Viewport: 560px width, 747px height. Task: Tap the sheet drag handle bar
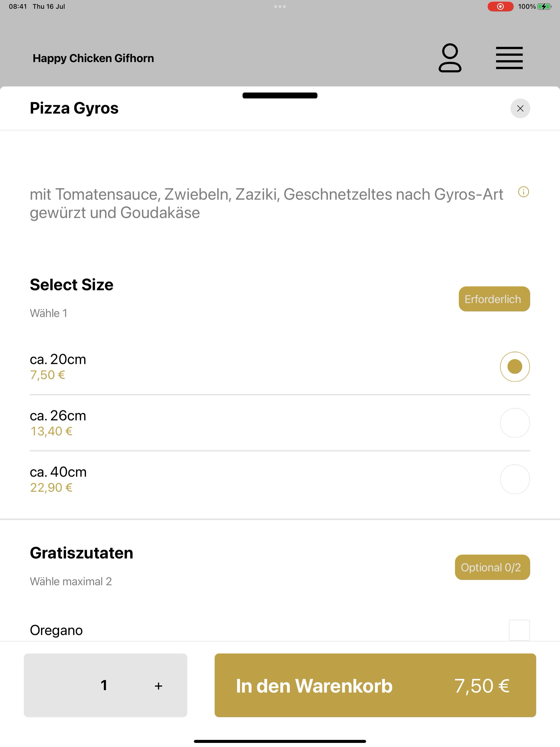280,96
